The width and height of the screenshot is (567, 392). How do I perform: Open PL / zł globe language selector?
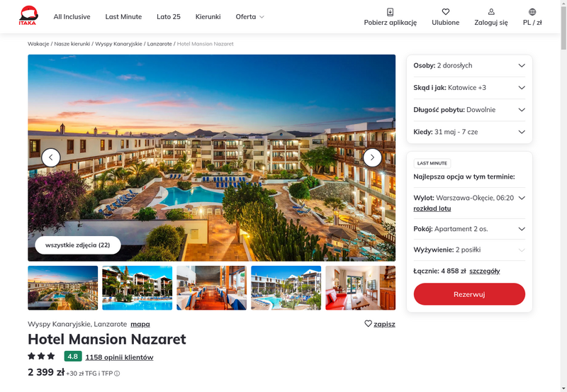click(532, 12)
